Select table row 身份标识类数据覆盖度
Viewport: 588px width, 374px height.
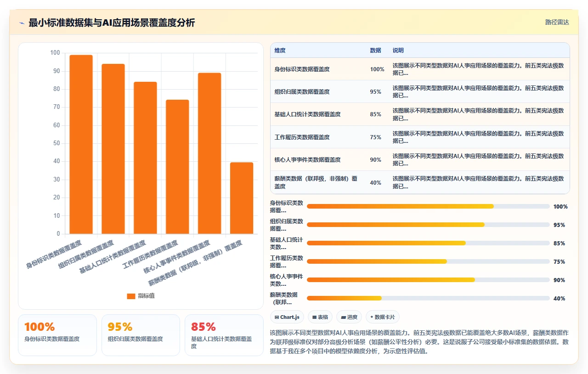pyautogui.click(x=420, y=69)
